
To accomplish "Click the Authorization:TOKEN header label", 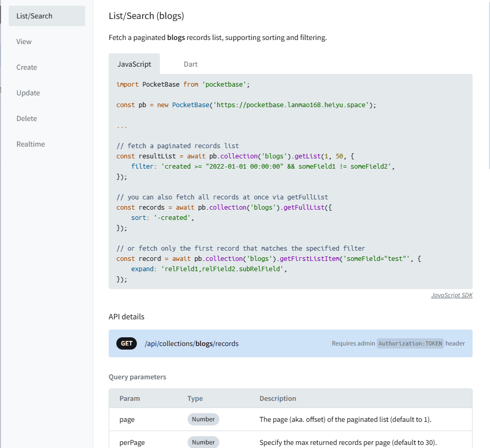I will [x=410, y=343].
